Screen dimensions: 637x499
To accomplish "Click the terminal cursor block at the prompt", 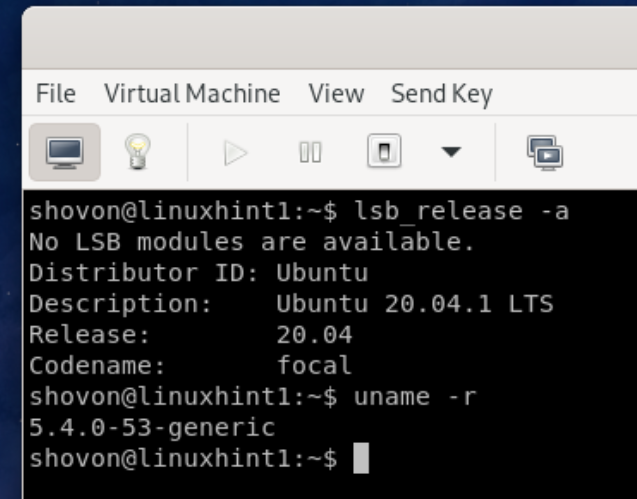I will pyautogui.click(x=361, y=459).
